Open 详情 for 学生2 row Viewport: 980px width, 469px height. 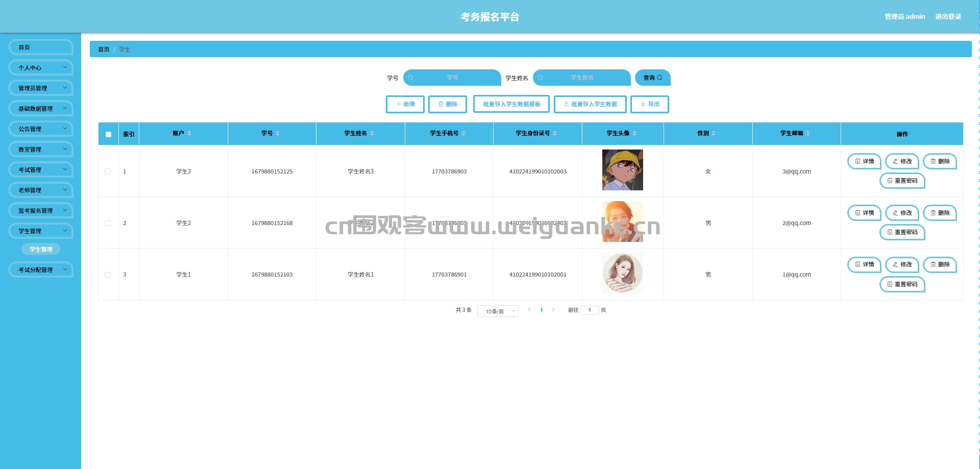tap(865, 213)
